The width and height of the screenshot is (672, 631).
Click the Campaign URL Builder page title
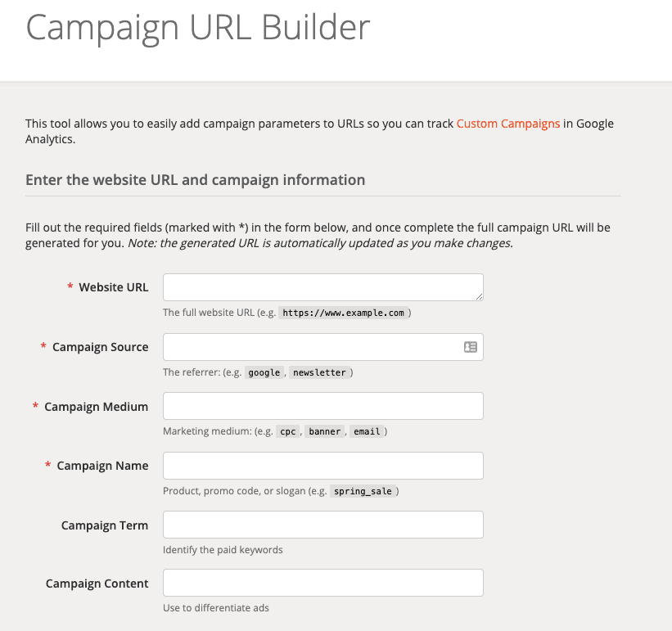pyautogui.click(x=197, y=27)
